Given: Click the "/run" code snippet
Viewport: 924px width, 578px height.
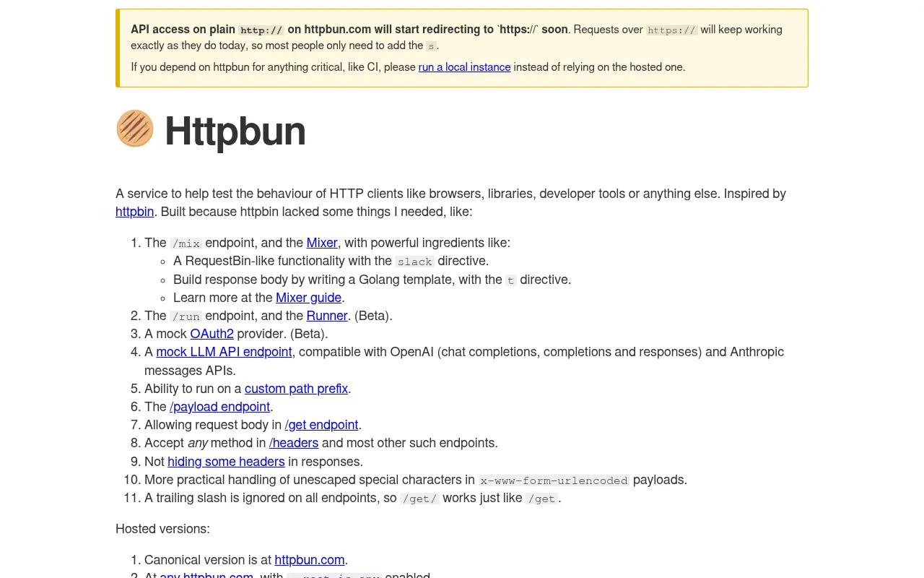Looking at the screenshot, I should pyautogui.click(x=186, y=316).
